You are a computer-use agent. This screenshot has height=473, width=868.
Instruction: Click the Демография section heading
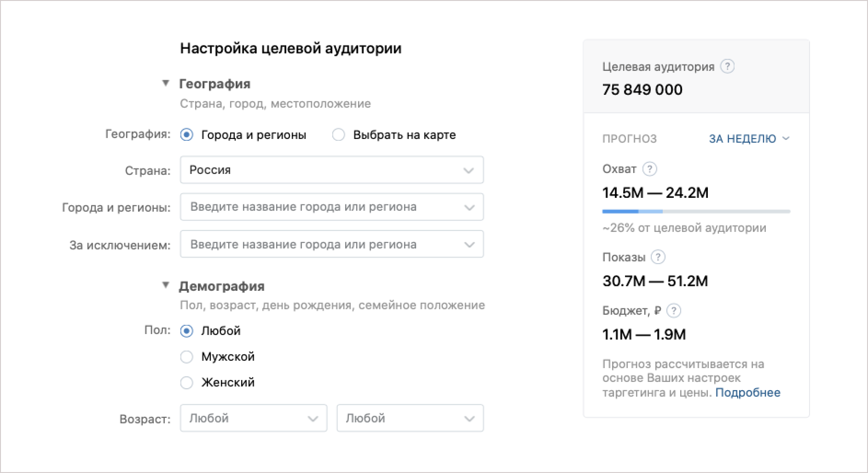pyautogui.click(x=222, y=286)
